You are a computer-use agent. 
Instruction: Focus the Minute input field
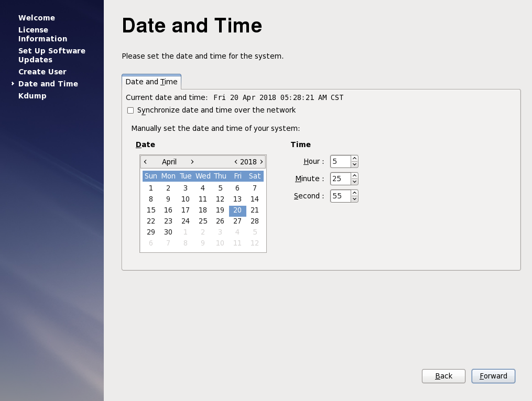(x=341, y=179)
